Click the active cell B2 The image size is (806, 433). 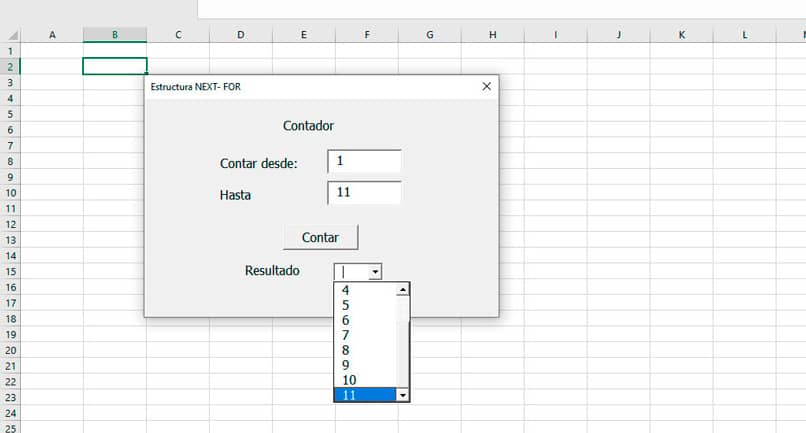(x=115, y=66)
